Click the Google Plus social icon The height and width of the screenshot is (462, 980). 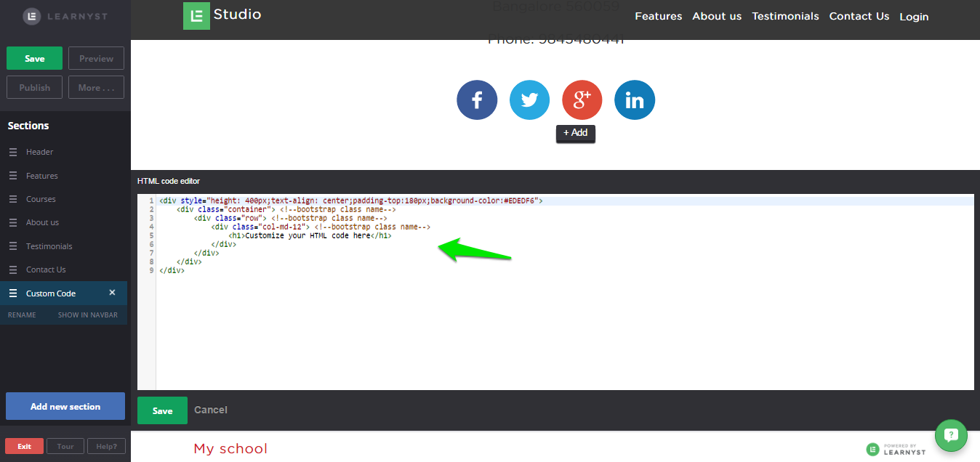click(x=582, y=100)
